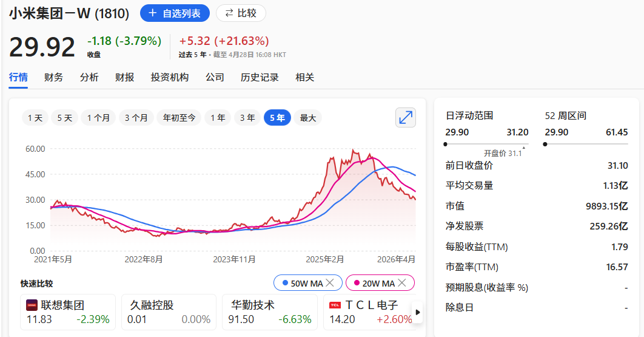The image size is (644, 337).
Task: Select the 1天 time range
Action: tap(35, 118)
